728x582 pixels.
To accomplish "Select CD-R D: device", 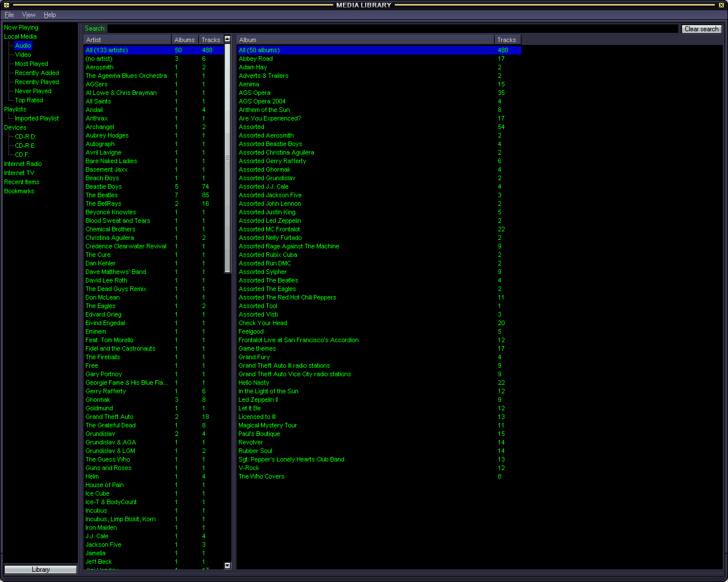I will pyautogui.click(x=26, y=136).
